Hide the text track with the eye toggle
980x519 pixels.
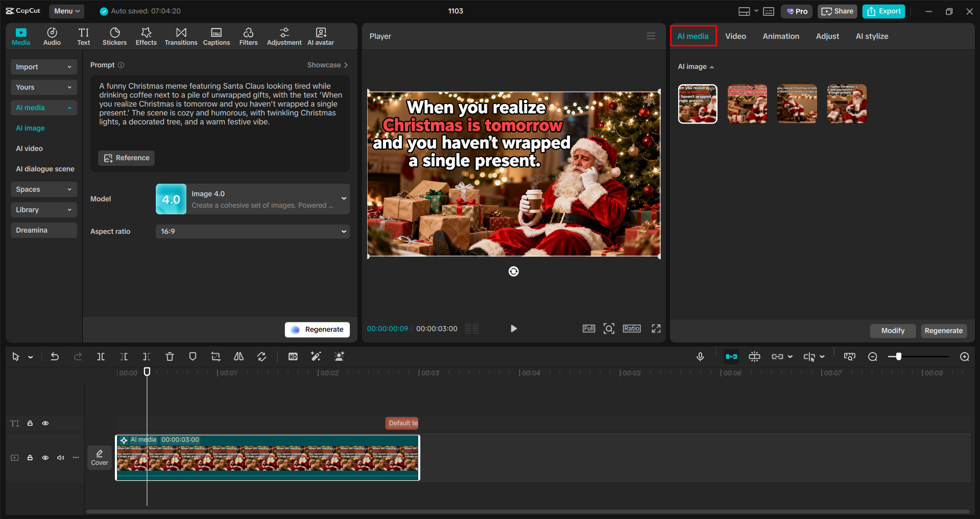coord(45,423)
